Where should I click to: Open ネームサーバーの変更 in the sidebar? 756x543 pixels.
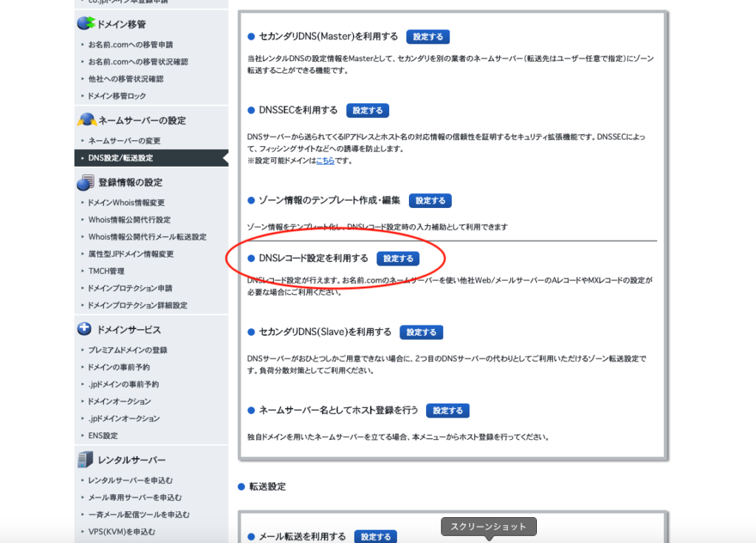tap(124, 141)
